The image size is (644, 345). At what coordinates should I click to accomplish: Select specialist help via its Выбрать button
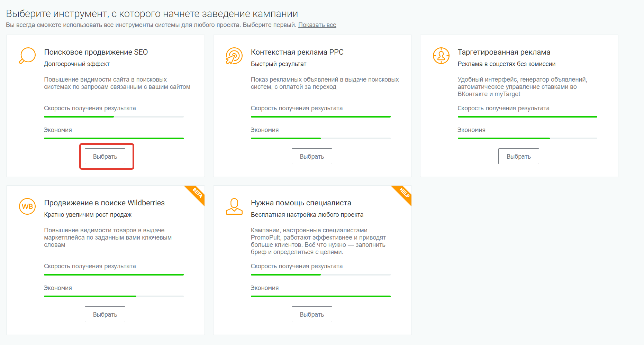(312, 314)
